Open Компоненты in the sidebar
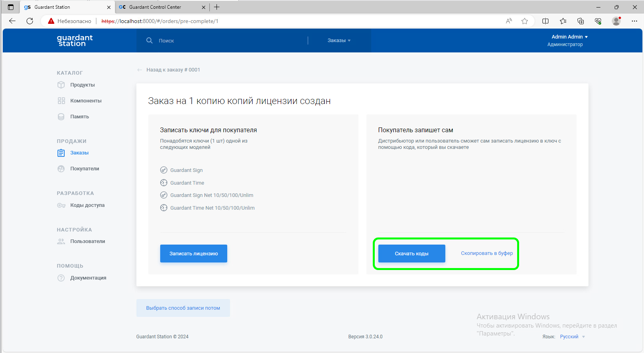This screenshot has width=644, height=353. tap(86, 101)
